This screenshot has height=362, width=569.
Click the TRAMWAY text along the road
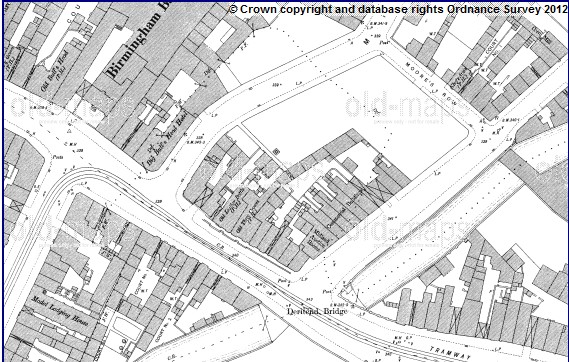tap(450, 353)
